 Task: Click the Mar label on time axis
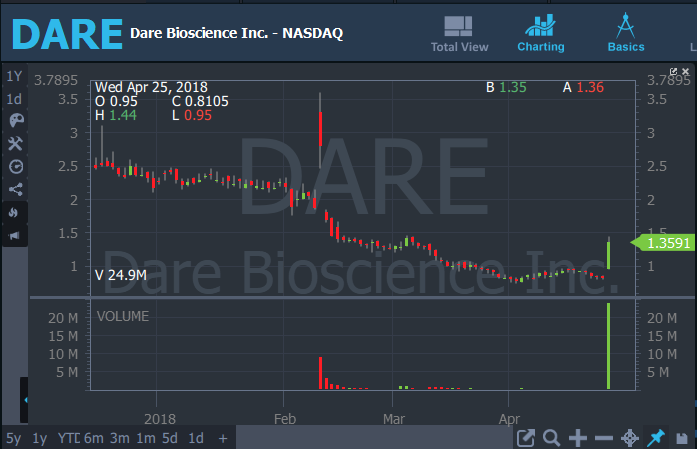click(394, 419)
